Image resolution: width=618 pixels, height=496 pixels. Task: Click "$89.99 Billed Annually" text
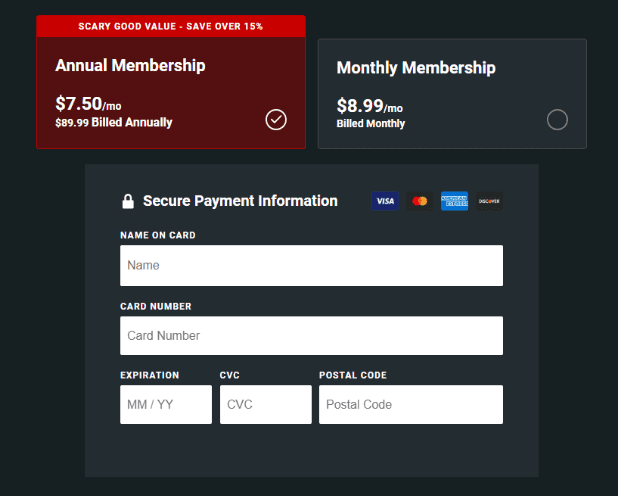114,122
